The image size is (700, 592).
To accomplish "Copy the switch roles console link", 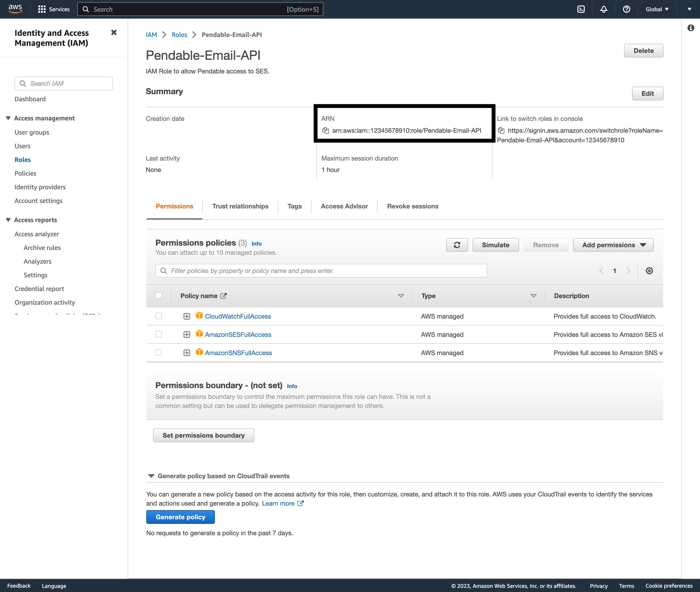I will 501,130.
